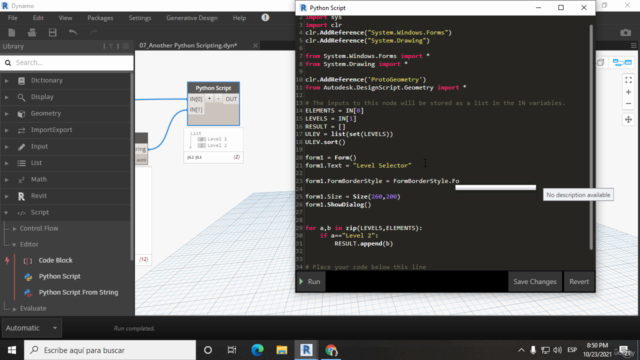Click the Zoom to fit icon in canvas
640x360 pixels.
[x=629, y=80]
